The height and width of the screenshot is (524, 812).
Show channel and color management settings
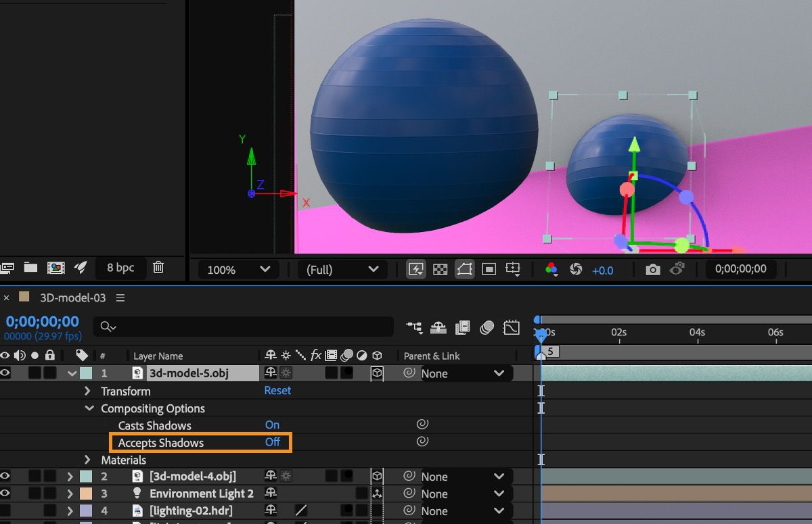tap(552, 269)
